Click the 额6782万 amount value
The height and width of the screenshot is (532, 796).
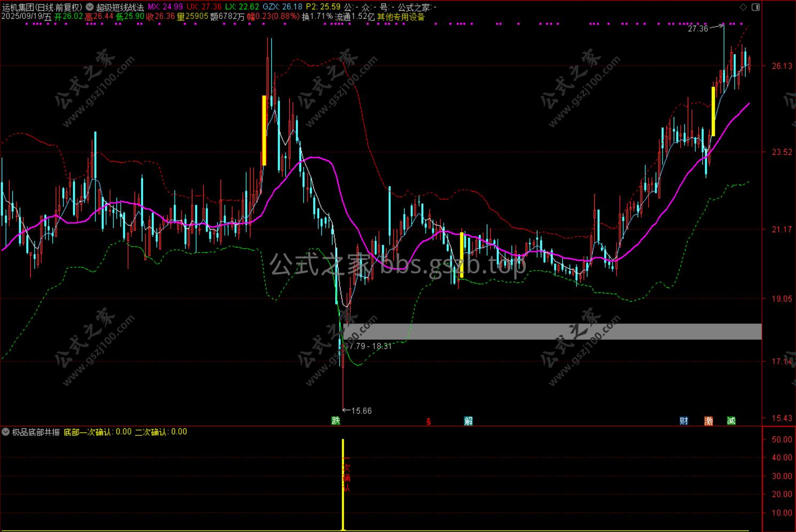pos(227,17)
